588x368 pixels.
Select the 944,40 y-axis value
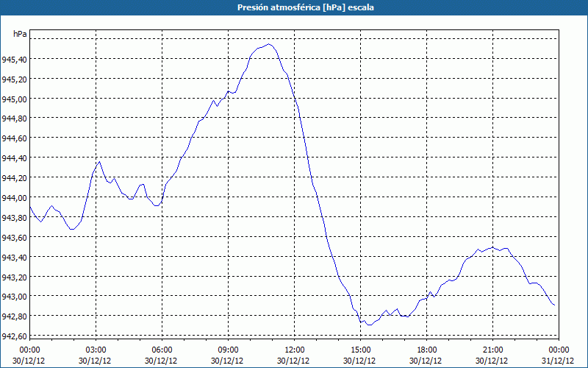(14, 158)
